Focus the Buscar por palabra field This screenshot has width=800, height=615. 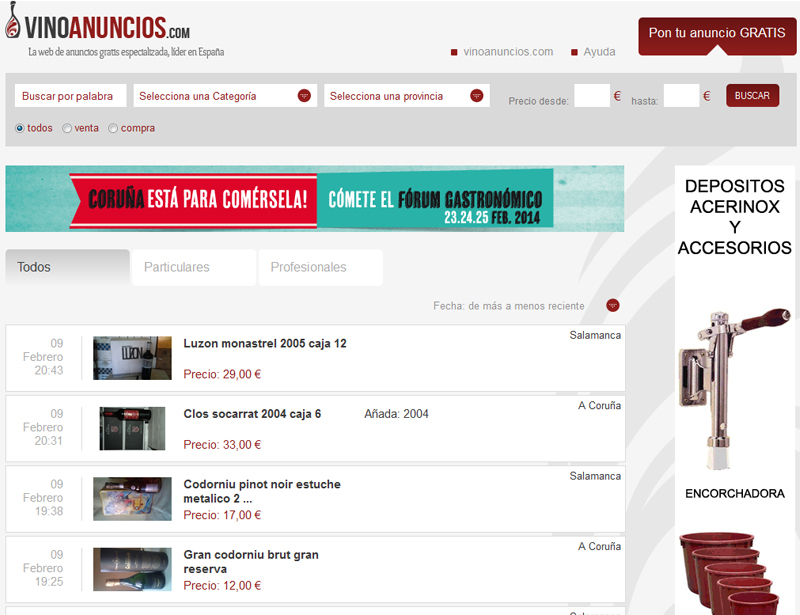[70, 95]
